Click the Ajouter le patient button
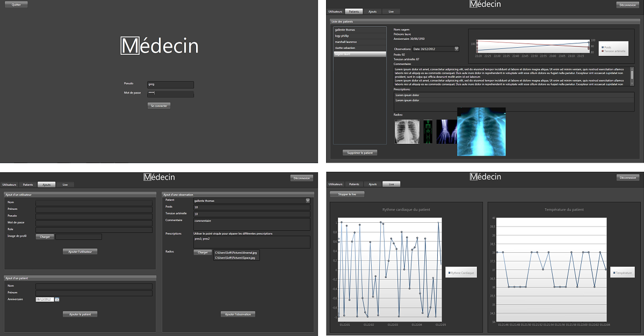This screenshot has height=336, width=644. point(80,314)
